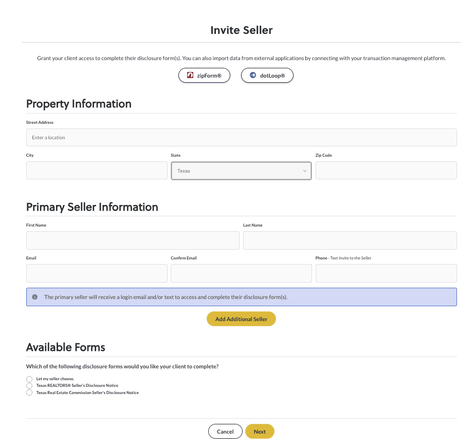Focus the Street Address location field
Image resolution: width=476 pixels, height=448 pixels.
click(x=241, y=137)
